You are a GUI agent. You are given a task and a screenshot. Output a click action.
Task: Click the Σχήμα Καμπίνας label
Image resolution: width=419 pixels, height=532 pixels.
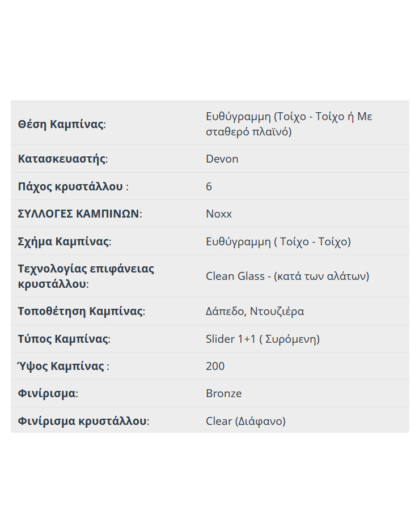click(65, 241)
